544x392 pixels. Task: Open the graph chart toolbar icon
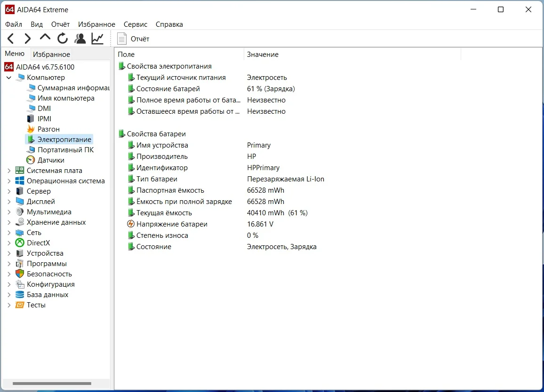click(97, 39)
